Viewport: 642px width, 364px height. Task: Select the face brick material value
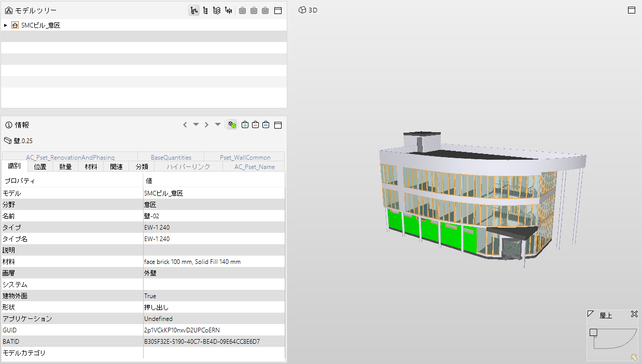[192, 262]
